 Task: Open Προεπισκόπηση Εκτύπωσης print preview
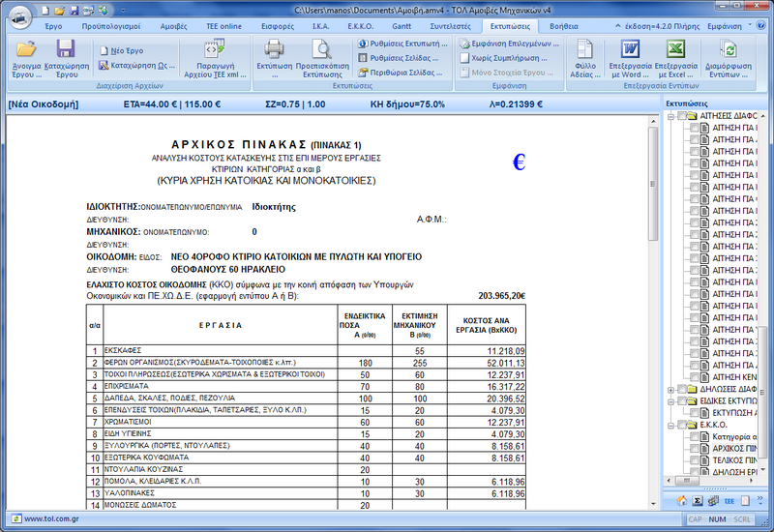tap(320, 49)
